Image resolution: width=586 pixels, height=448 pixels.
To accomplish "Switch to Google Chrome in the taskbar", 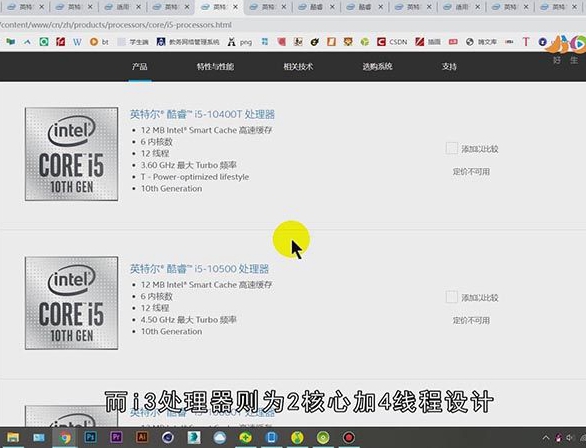I will coord(65,437).
